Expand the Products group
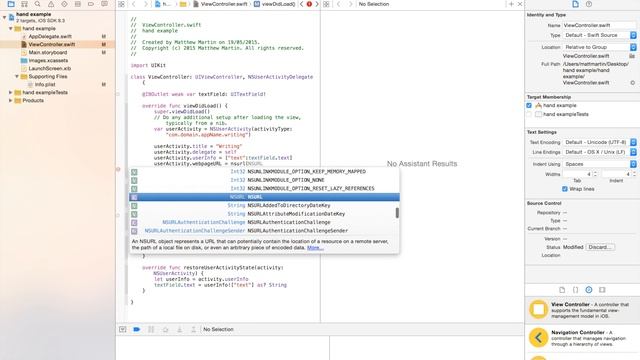 (11, 100)
